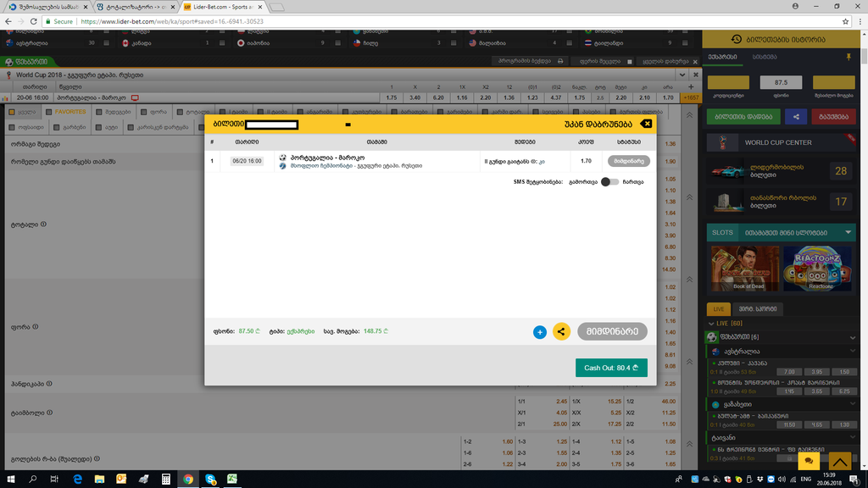Image resolution: width=868 pixels, height=488 pixels.
Task: Close the ticket dialog with the X arrow
Action: point(646,124)
